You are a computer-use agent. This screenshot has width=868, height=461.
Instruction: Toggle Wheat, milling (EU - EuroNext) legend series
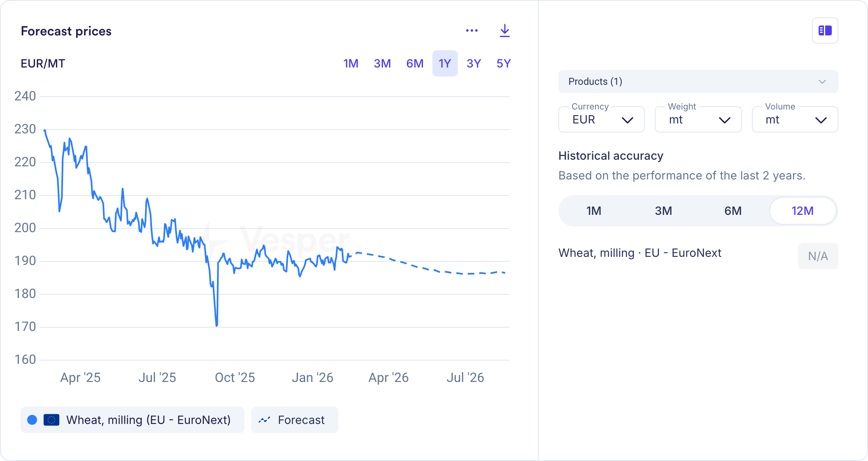click(x=148, y=420)
